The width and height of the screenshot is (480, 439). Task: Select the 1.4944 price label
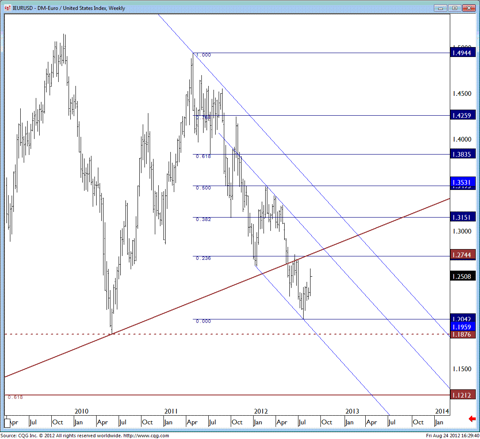click(x=463, y=53)
